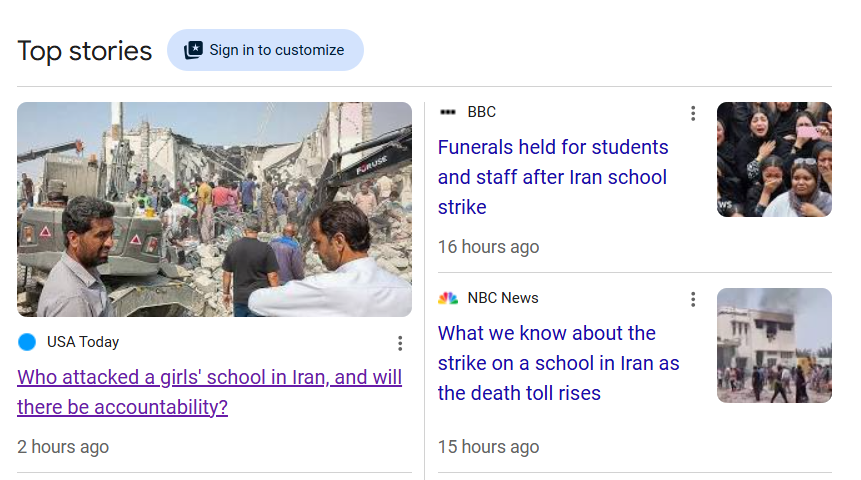Click the BBC mourners thumbnail image
861x480 pixels.
coord(774,159)
